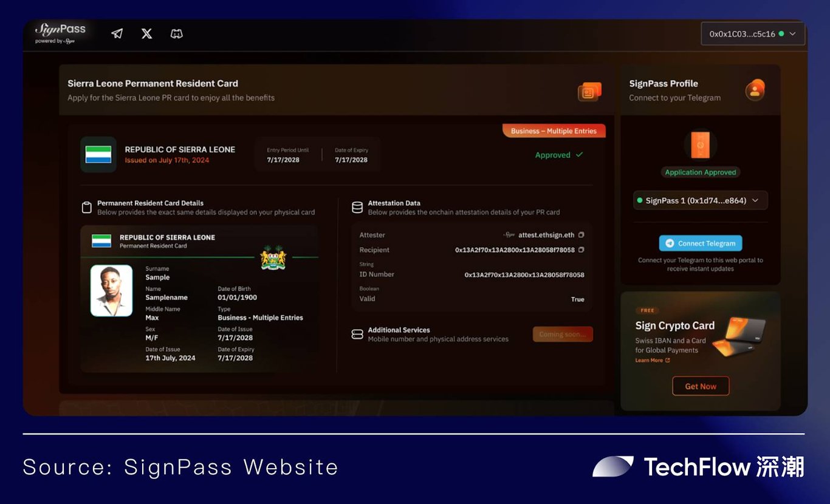Click the PR card icon in banner
The image size is (830, 504).
click(589, 92)
